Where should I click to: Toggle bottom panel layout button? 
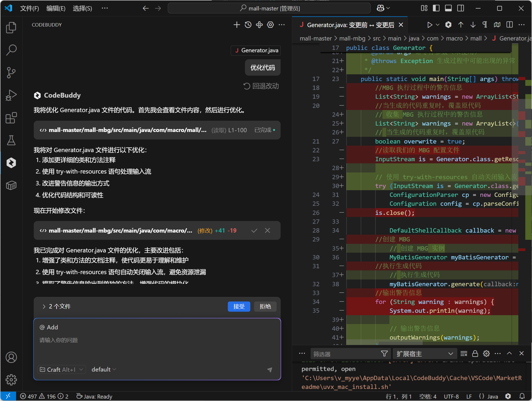coord(448,8)
